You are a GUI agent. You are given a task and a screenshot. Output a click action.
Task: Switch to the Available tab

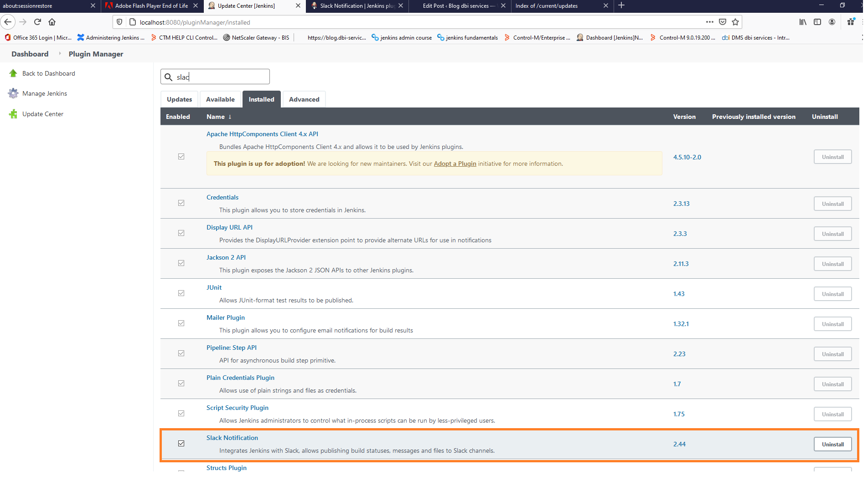click(x=220, y=99)
